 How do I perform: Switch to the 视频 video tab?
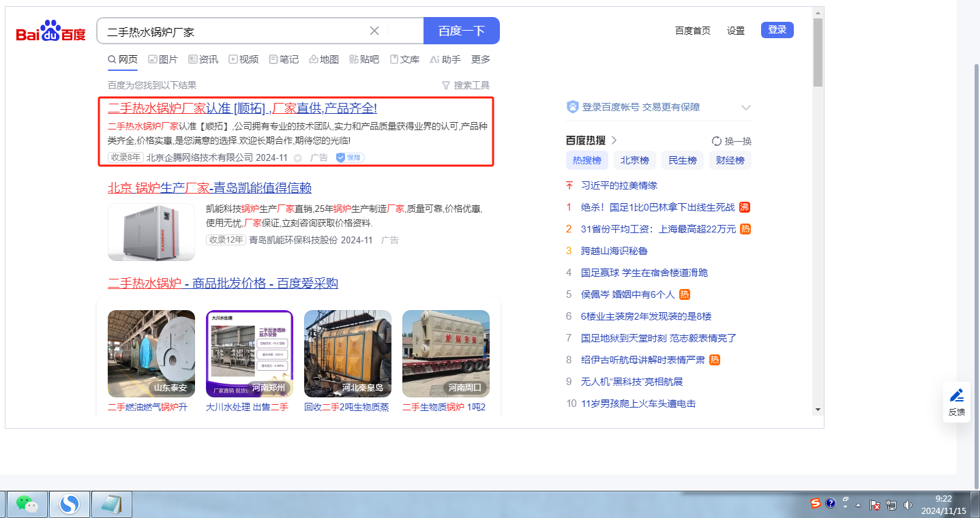pos(243,59)
